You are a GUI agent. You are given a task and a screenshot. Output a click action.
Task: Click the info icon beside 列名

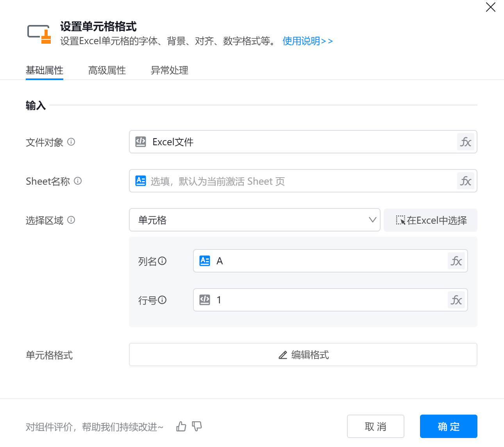pyautogui.click(x=162, y=261)
